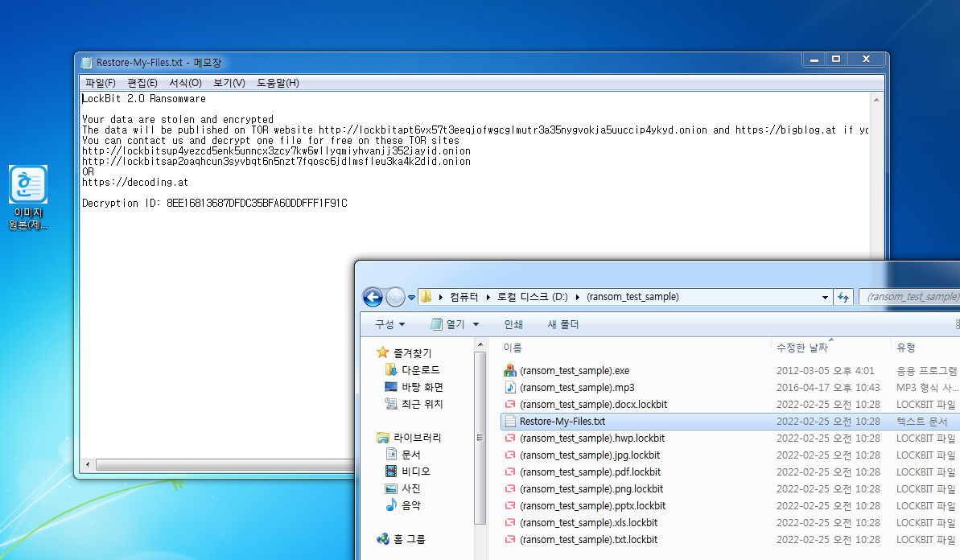Viewport: 960px width, 560px height.
Task: Click 컴퓨터 in the address breadcrumb
Action: [x=464, y=297]
